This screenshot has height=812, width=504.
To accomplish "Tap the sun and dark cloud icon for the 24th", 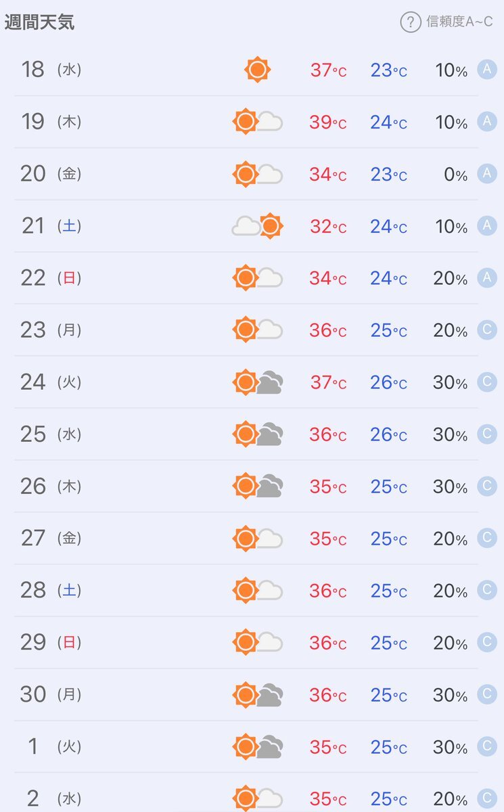I will 257,382.
